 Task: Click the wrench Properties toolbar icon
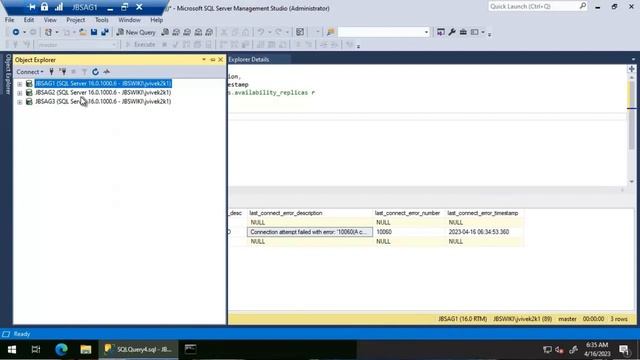[452, 32]
